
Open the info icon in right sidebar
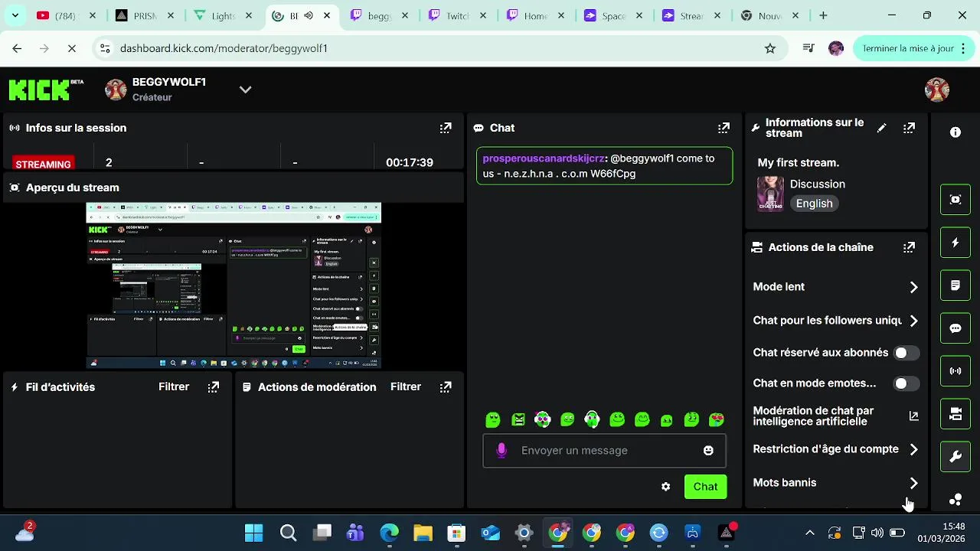coord(955,132)
